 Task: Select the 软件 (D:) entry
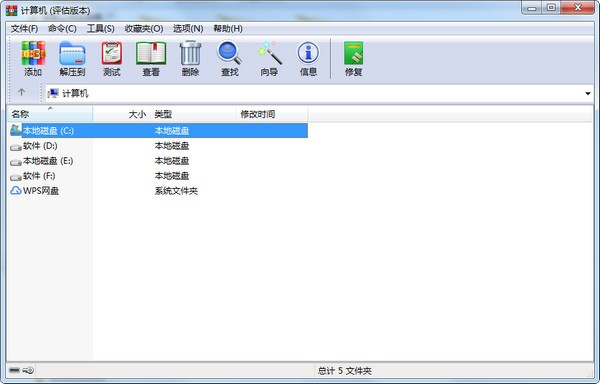coord(40,146)
